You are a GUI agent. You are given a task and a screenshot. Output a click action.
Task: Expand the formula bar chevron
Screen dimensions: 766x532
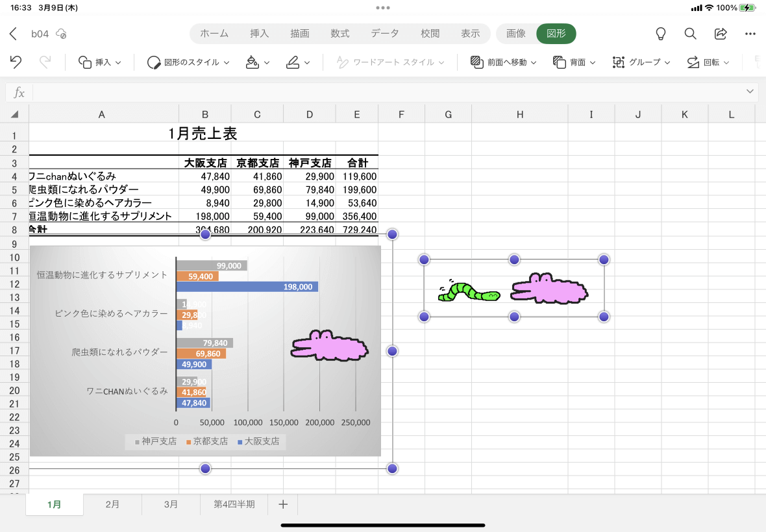(750, 91)
